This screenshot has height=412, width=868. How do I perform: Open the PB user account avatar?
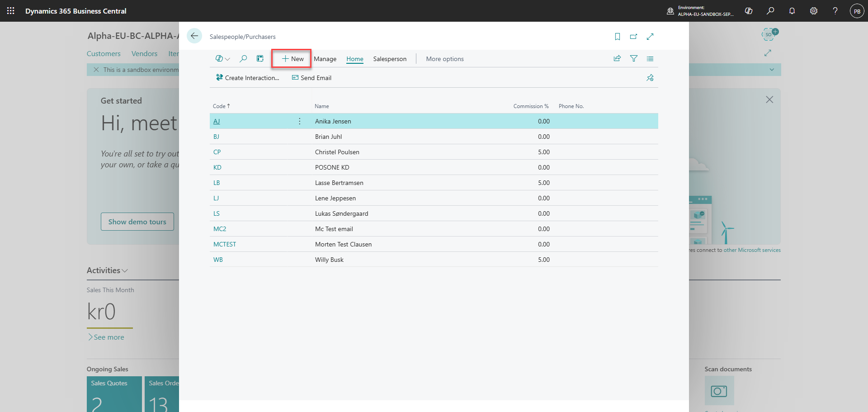(857, 11)
